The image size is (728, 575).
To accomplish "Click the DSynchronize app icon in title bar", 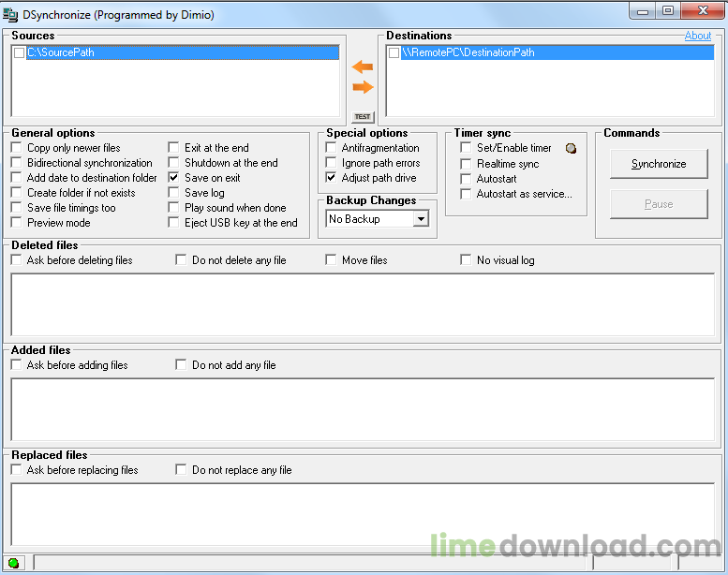I will [10, 14].
